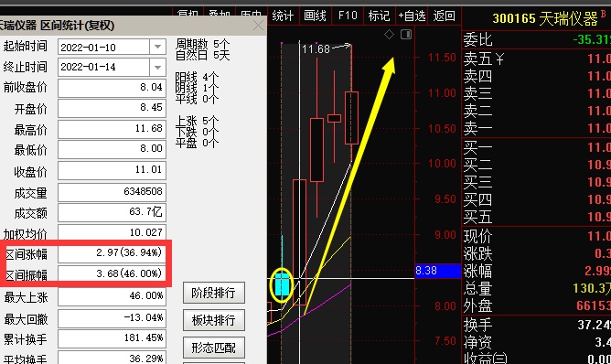Screen dimensions: 611x364
Task: Close the 区间统计 dialog
Action: (x=258, y=26)
